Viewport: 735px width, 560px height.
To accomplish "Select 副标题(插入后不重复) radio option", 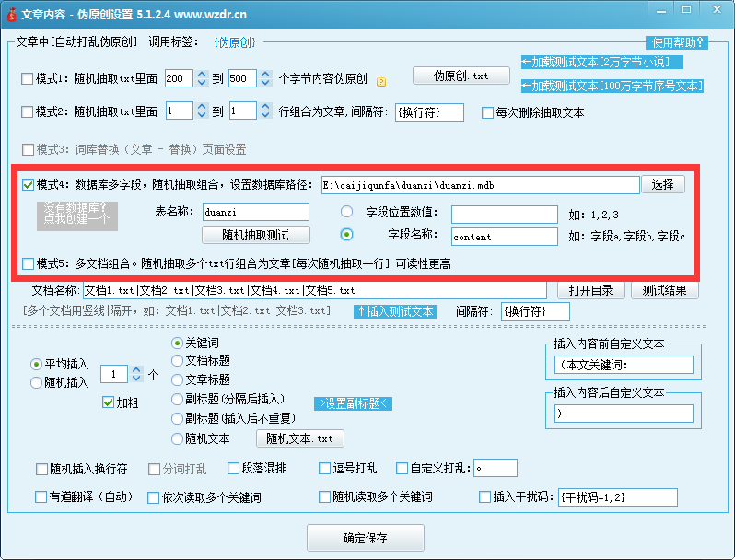I will (x=177, y=418).
